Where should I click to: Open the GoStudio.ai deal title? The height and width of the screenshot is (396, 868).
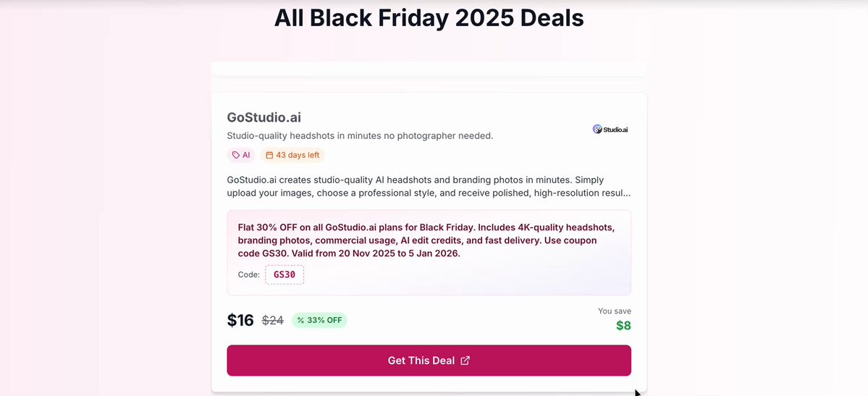coord(264,117)
